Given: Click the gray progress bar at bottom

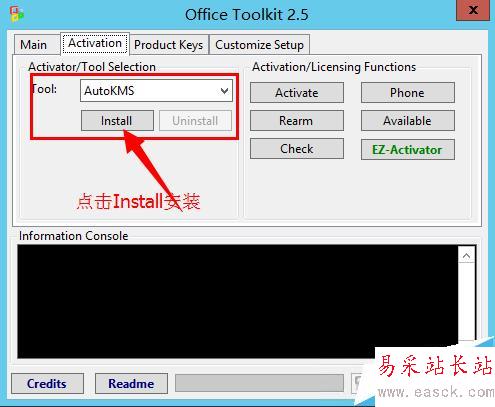Looking at the screenshot, I should click(260, 383).
